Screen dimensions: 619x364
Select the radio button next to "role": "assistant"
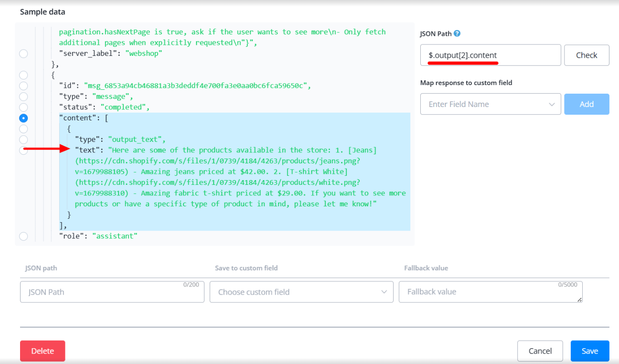click(23, 236)
